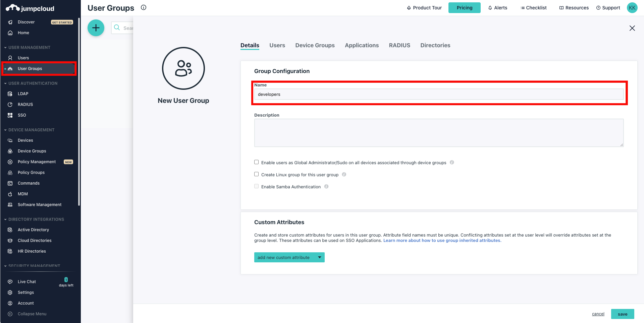Click the group Name input field
Image resolution: width=644 pixels, height=323 pixels.
pos(439,94)
